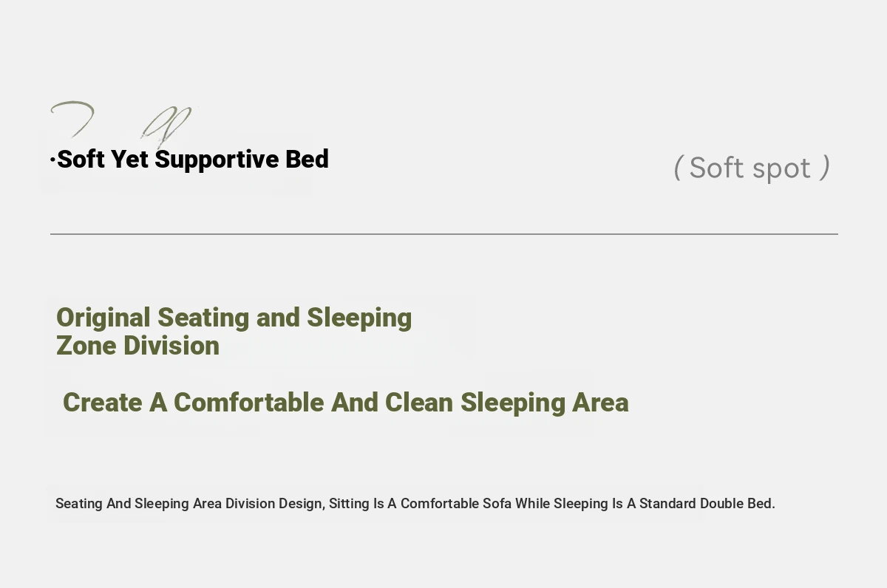Image resolution: width=887 pixels, height=588 pixels.
Task: Select the 'Zone Division' green text line
Action: [x=138, y=346]
